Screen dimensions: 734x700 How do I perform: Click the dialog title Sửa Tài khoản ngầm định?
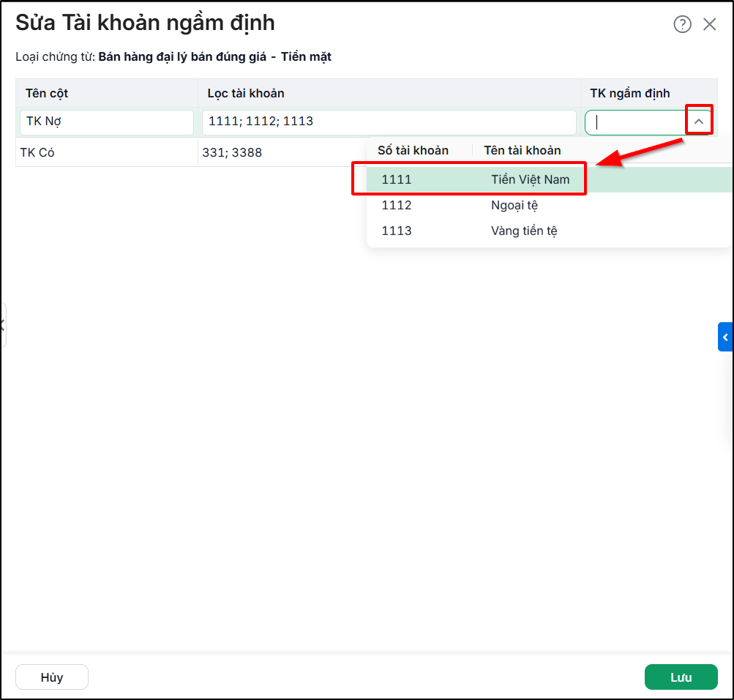pos(145,23)
